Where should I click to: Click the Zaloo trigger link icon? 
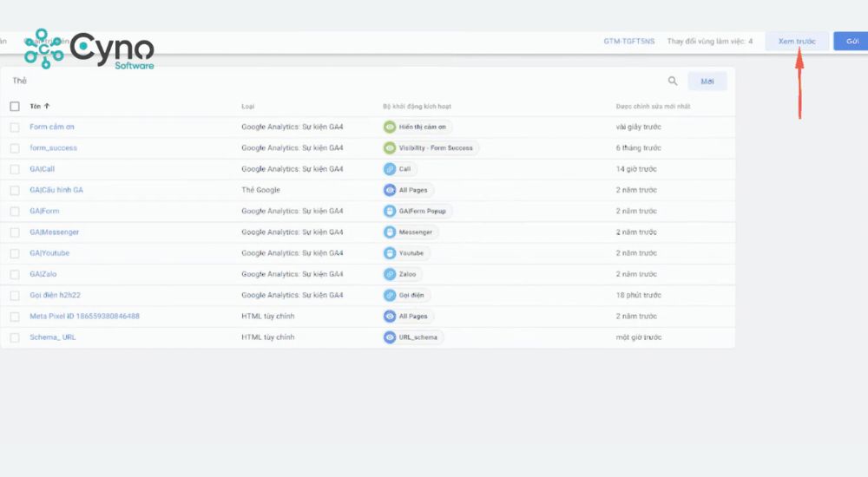[391, 274]
